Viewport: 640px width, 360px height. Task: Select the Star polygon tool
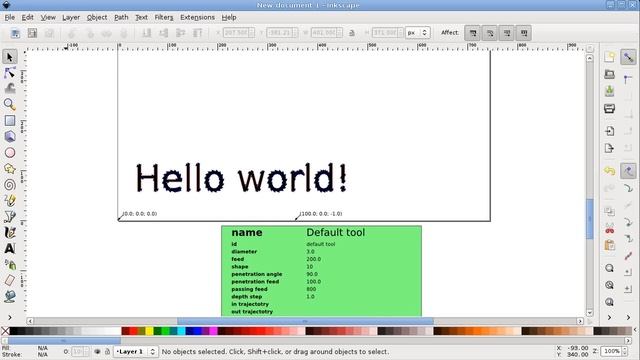point(10,169)
